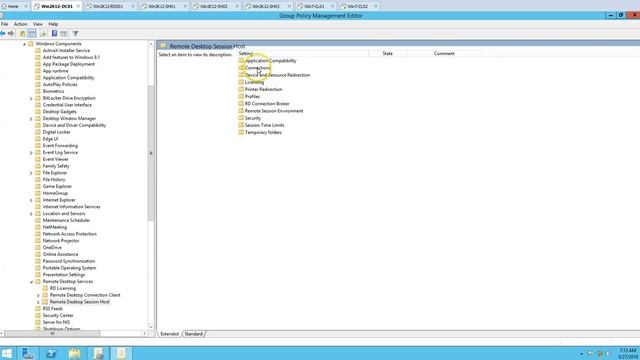Open Application Compatibility in settings list

(x=271, y=61)
